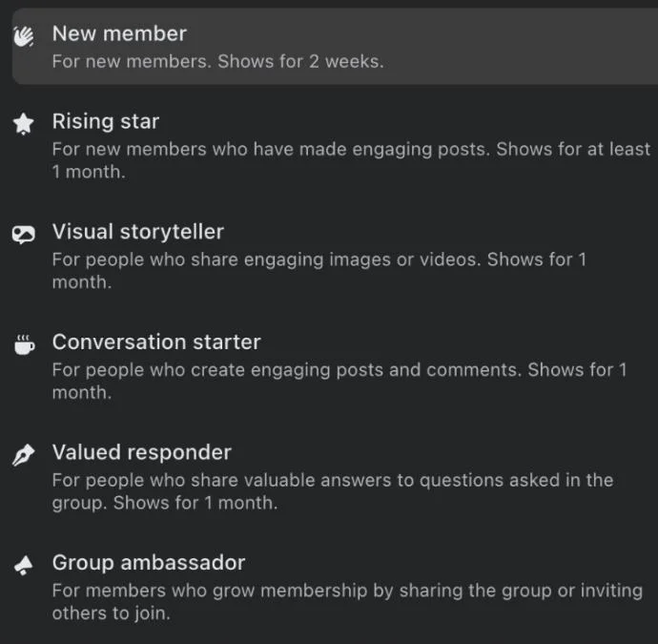Screen dimensions: 658x644
Task: Click 'For new members. Shows for 2 weeks.' text
Action: point(217,62)
